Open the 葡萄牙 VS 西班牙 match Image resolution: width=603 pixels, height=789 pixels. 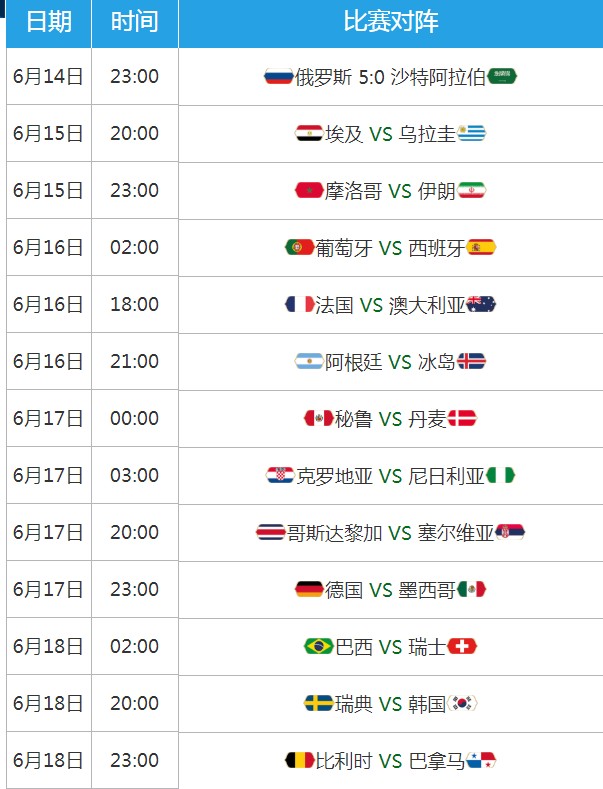(391, 248)
